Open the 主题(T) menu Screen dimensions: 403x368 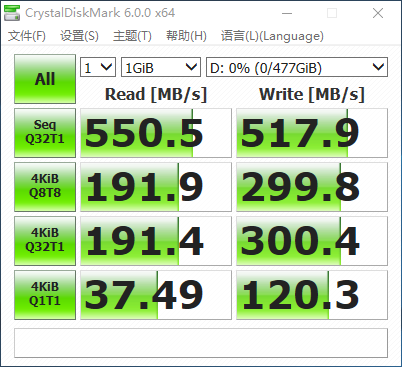pos(132,36)
